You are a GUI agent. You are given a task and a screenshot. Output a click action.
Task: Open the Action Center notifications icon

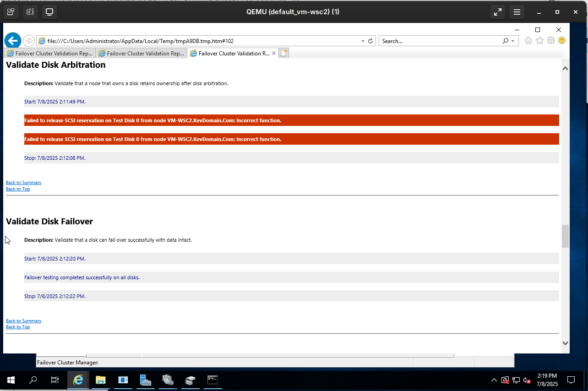pos(571,380)
